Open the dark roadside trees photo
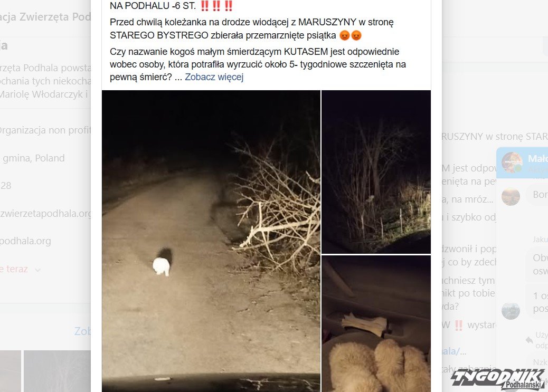 pyautogui.click(x=376, y=172)
